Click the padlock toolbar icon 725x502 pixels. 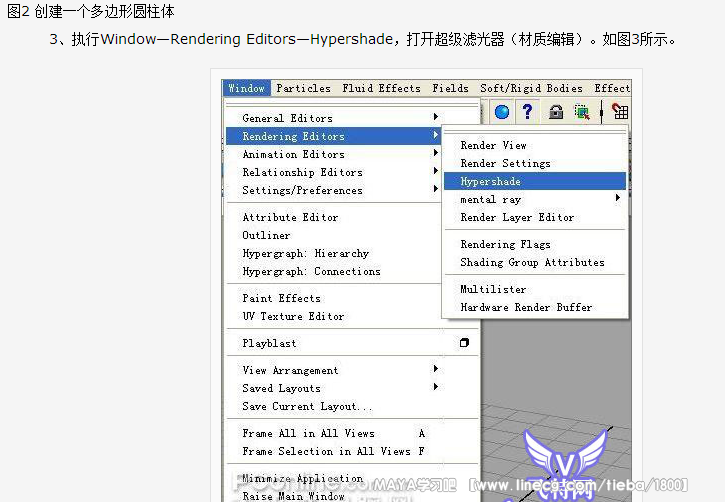coord(556,112)
